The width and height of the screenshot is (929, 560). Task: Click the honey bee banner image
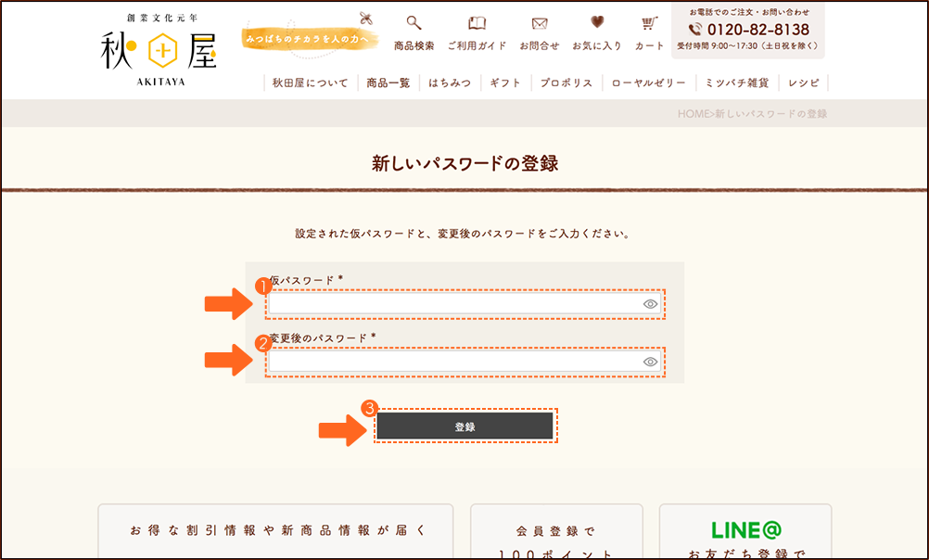(x=310, y=37)
